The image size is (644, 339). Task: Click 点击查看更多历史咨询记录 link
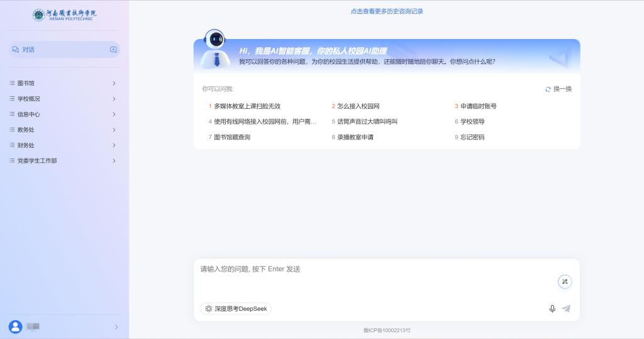pos(387,11)
